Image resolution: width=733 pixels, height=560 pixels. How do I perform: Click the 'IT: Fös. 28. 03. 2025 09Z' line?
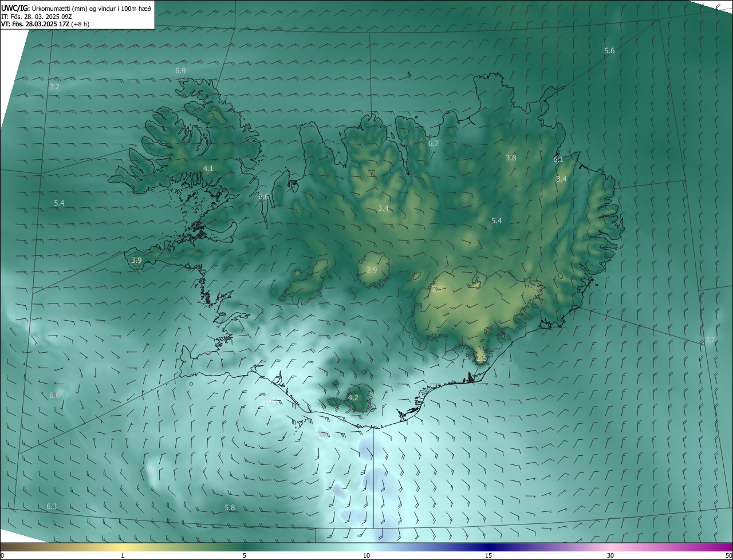coord(37,16)
